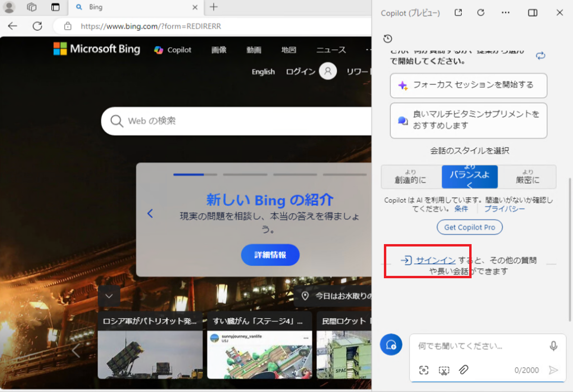Click the tab actions menu icon

(56, 7)
